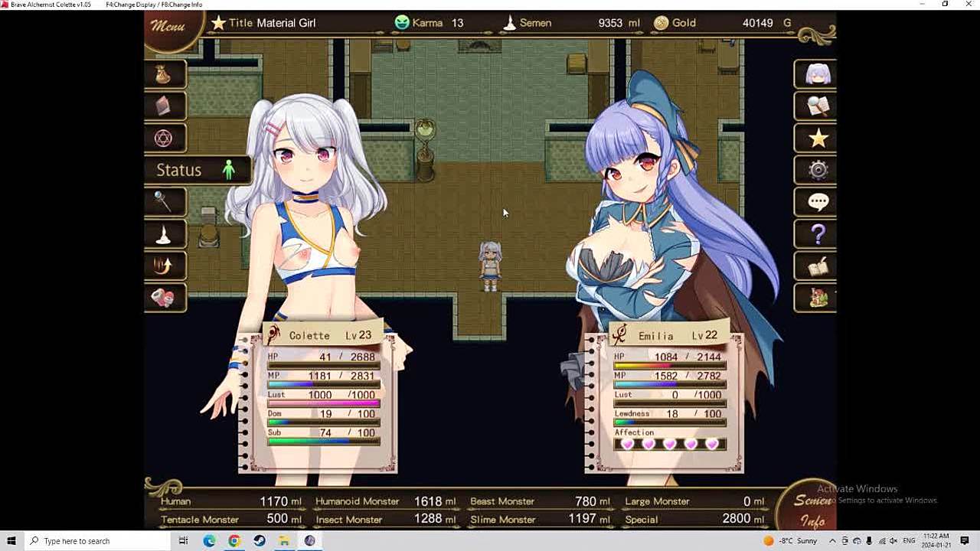Click the orange curved arrow icon

(x=163, y=266)
